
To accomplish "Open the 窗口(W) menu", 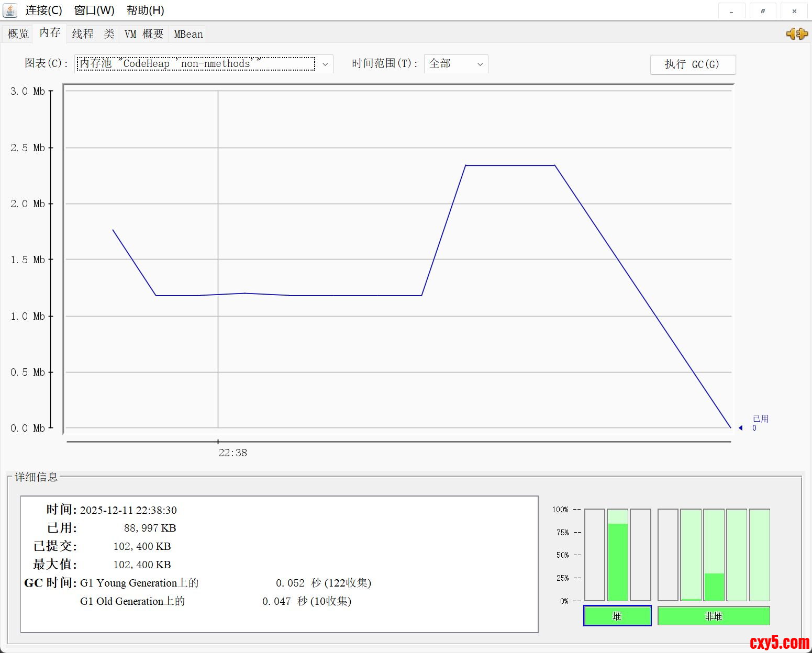I will pos(94,10).
